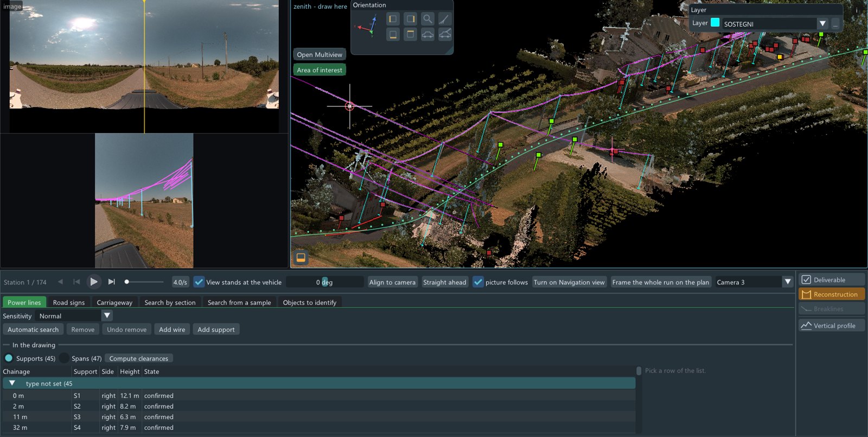
Task: Click the magnifier zoom icon in Orientation
Action: tap(427, 19)
